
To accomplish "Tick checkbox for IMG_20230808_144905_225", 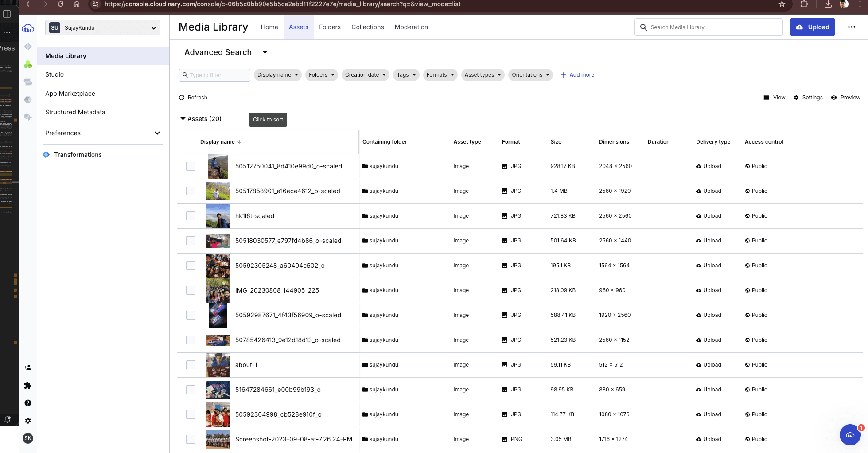I will pyautogui.click(x=191, y=290).
